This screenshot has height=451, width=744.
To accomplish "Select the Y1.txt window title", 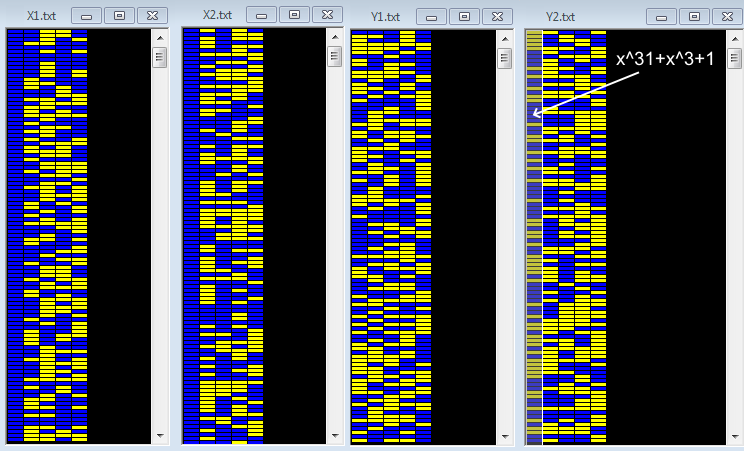I will pos(385,17).
